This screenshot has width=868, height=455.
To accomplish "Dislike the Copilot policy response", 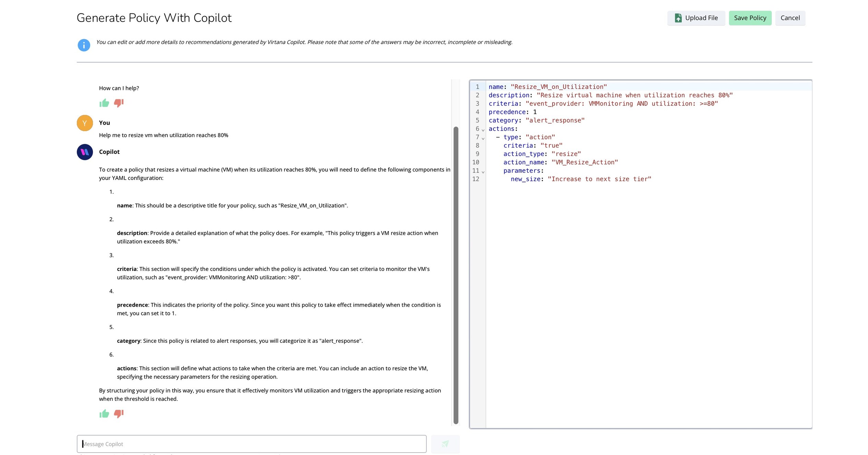I will click(119, 413).
